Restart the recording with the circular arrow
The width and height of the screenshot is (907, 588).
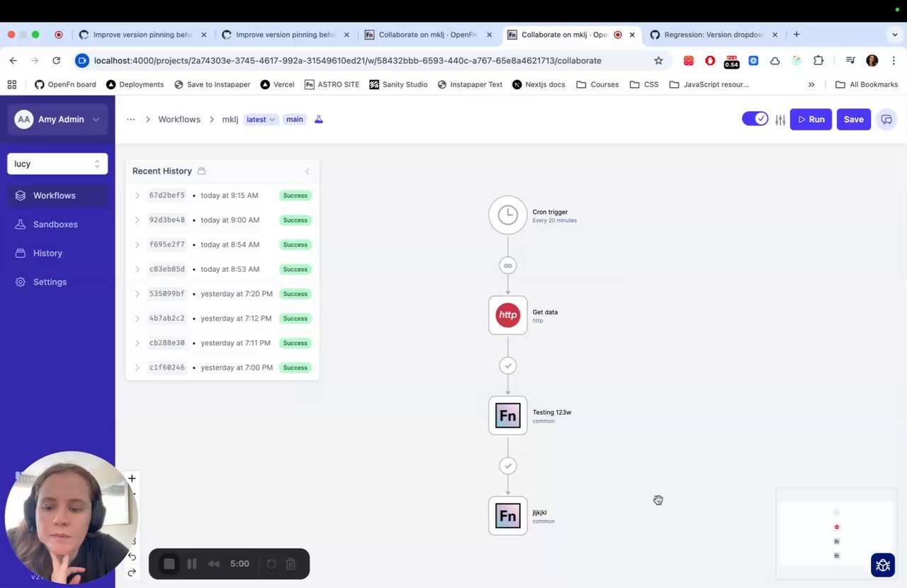point(271,564)
